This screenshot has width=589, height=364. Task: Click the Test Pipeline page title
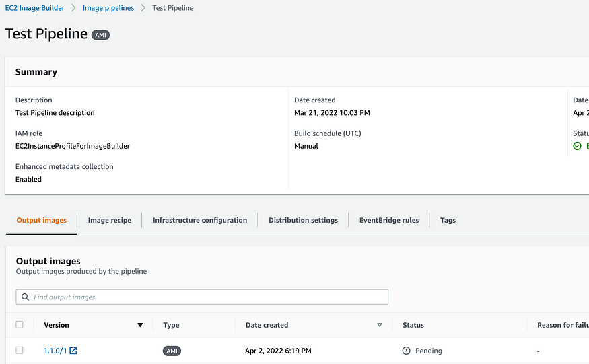pos(46,34)
